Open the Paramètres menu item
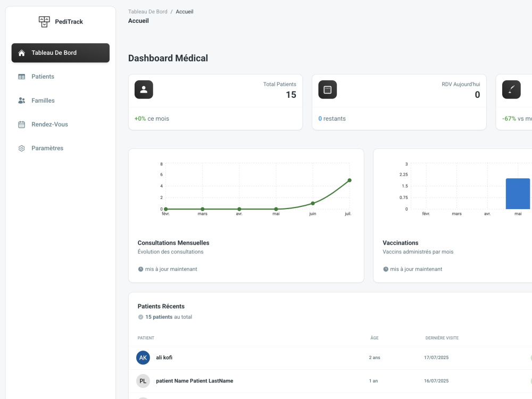 point(61,148)
